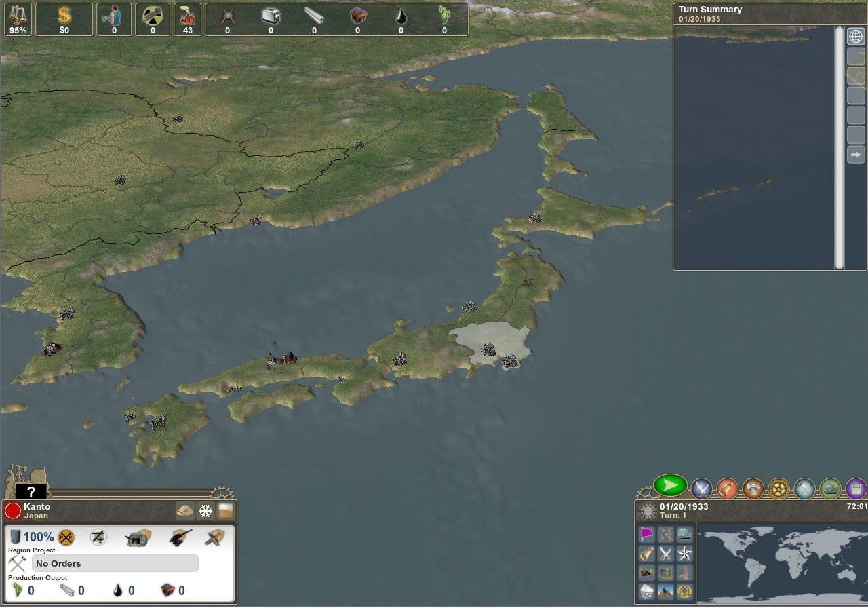Toggle the purple flag map filter
868x608 pixels.
[x=647, y=535]
